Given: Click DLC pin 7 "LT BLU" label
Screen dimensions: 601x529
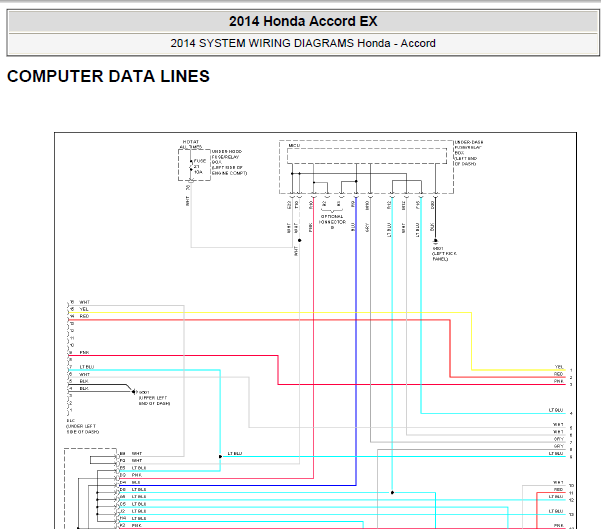Looking at the screenshot, I should click(x=87, y=367).
